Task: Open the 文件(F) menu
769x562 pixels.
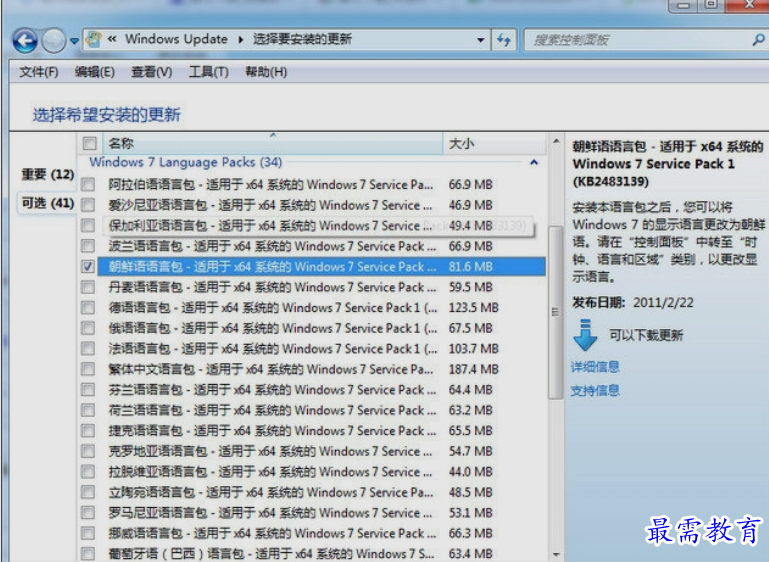Action: click(39, 72)
